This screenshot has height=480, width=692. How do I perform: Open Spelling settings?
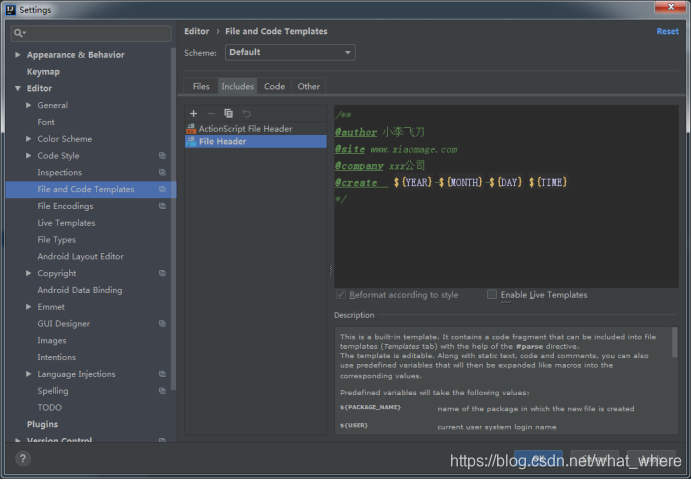[53, 390]
